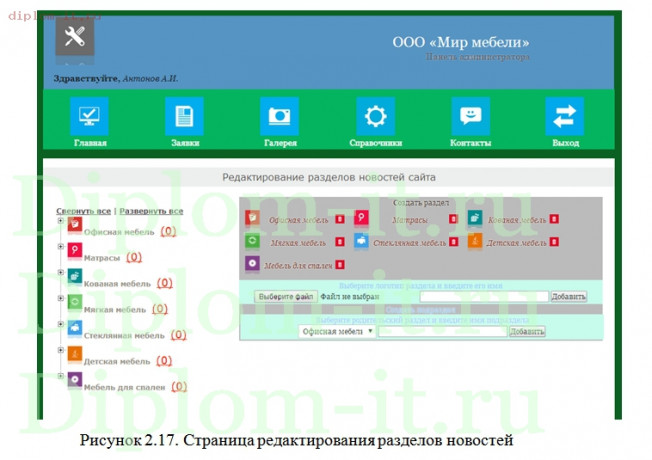Click Мебель для спален label in tree
The image size is (652, 460).
tap(124, 387)
